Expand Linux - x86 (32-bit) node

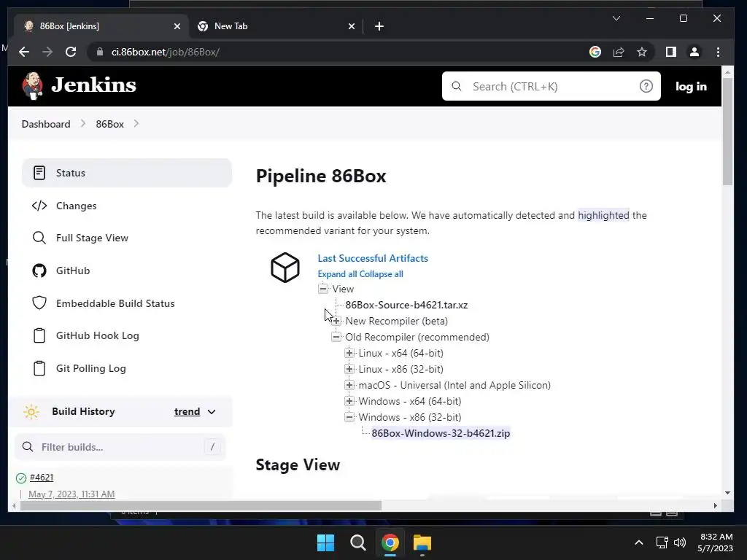pyautogui.click(x=349, y=369)
